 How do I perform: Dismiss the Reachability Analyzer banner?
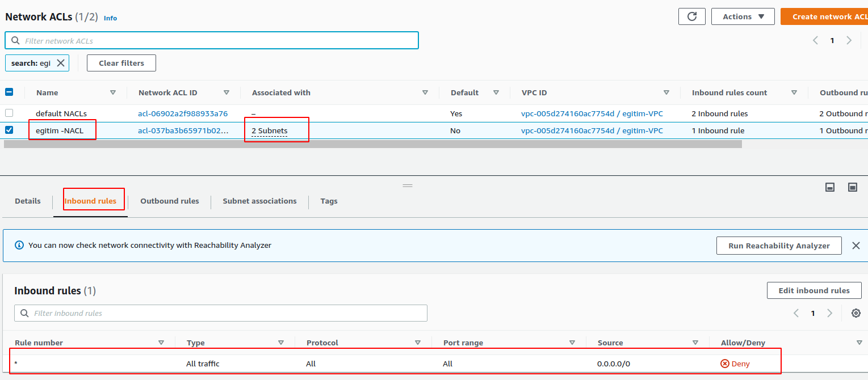[856, 246]
